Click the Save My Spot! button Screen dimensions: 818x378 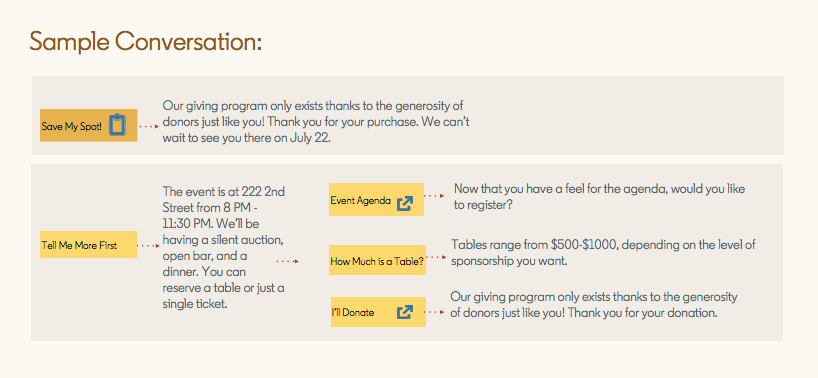pyautogui.click(x=89, y=125)
